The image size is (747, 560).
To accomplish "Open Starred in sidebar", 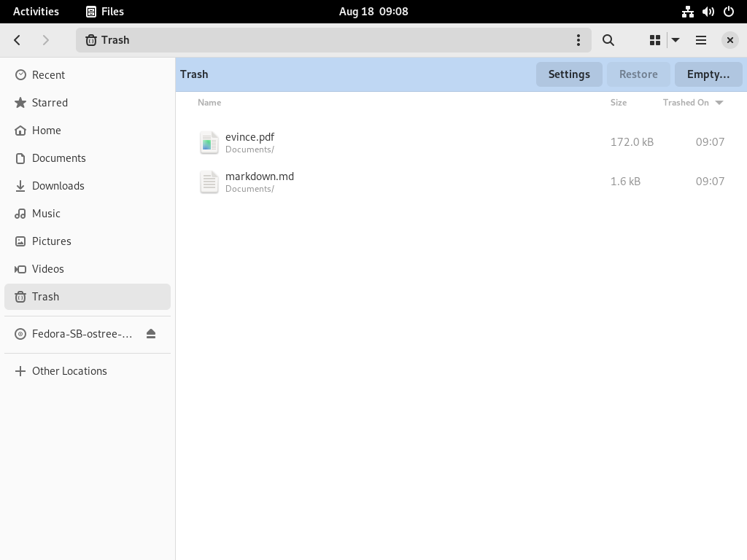I will (88, 102).
